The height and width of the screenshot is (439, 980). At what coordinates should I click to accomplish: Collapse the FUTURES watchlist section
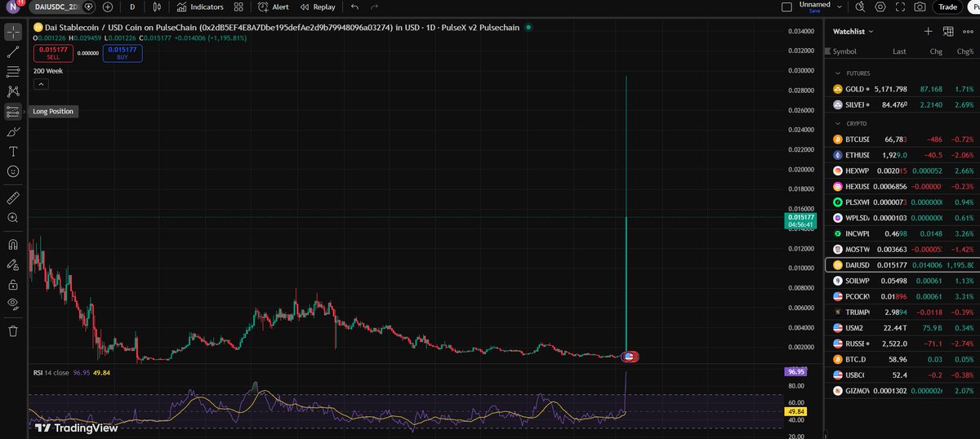pos(838,73)
